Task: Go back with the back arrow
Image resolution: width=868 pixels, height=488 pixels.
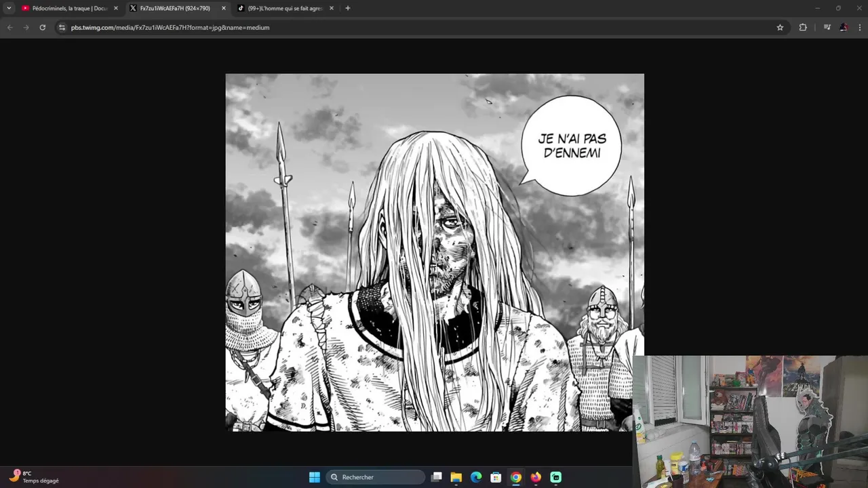Action: [9, 27]
